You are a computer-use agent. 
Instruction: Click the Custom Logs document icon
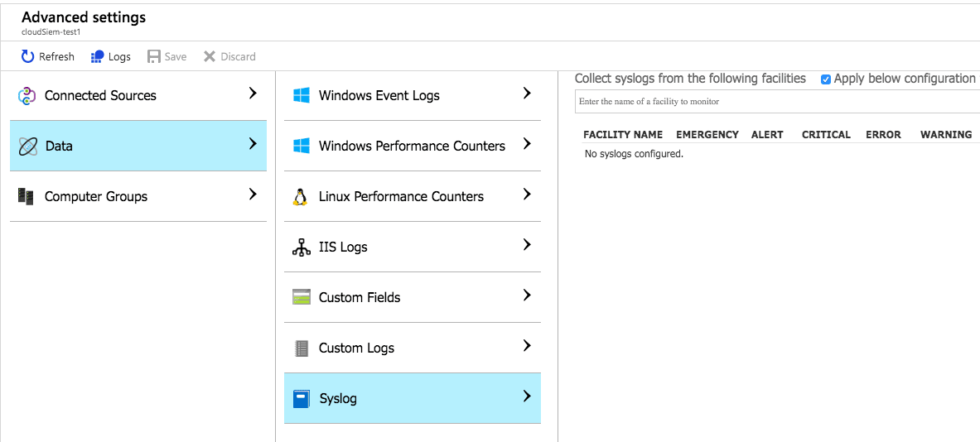302,348
